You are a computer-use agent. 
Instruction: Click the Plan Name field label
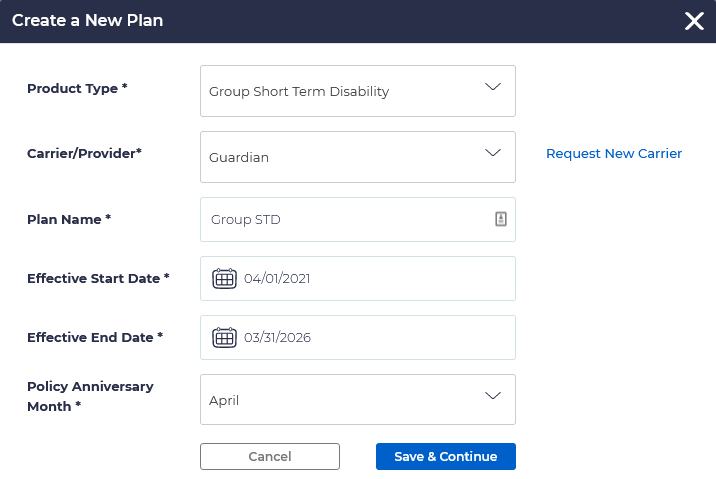pos(68,219)
